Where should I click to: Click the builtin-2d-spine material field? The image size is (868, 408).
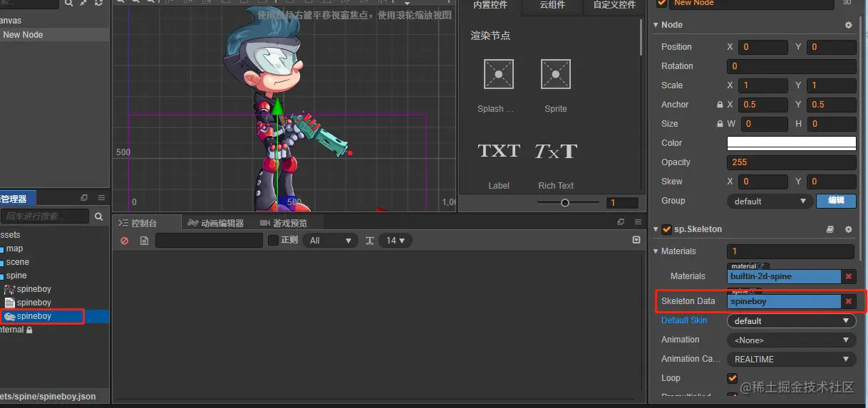(785, 276)
